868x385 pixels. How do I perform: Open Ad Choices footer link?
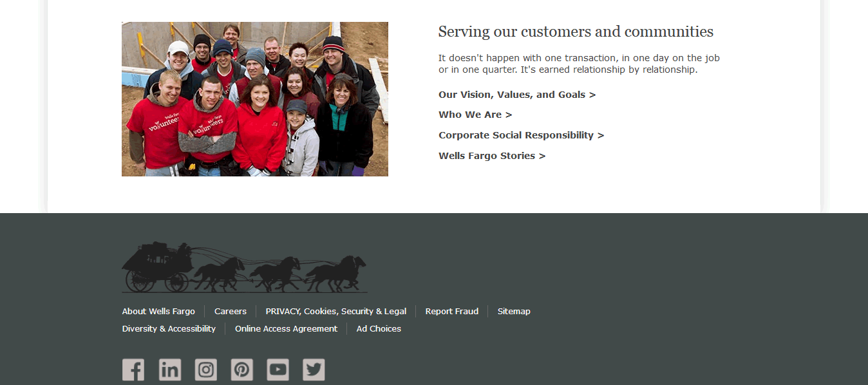click(379, 329)
